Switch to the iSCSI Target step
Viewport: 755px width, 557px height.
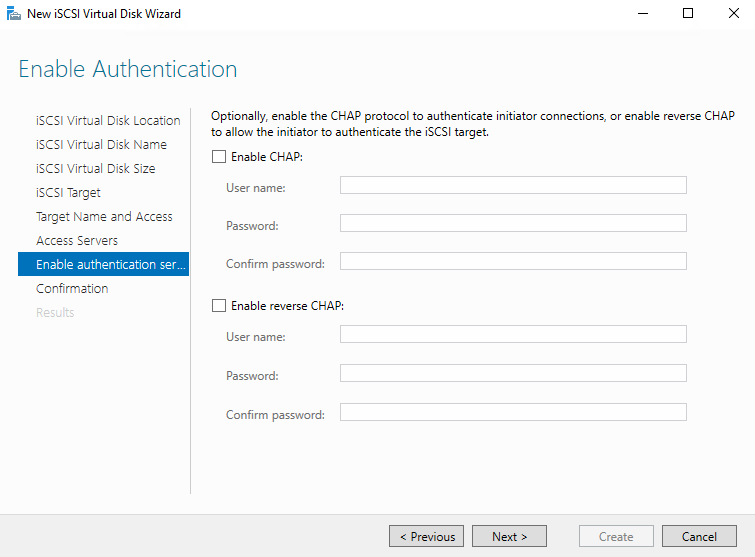tap(68, 193)
